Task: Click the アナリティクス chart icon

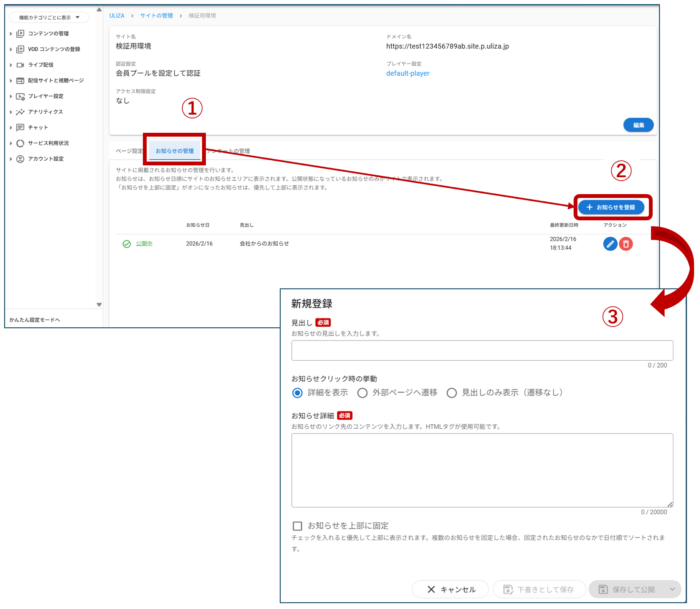Action: click(x=20, y=112)
